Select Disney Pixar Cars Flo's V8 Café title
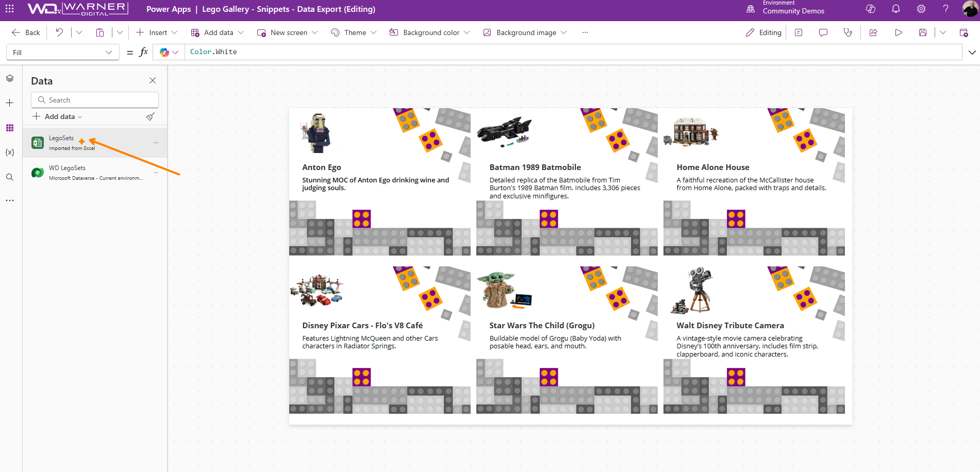Image resolution: width=980 pixels, height=472 pixels. (x=362, y=326)
